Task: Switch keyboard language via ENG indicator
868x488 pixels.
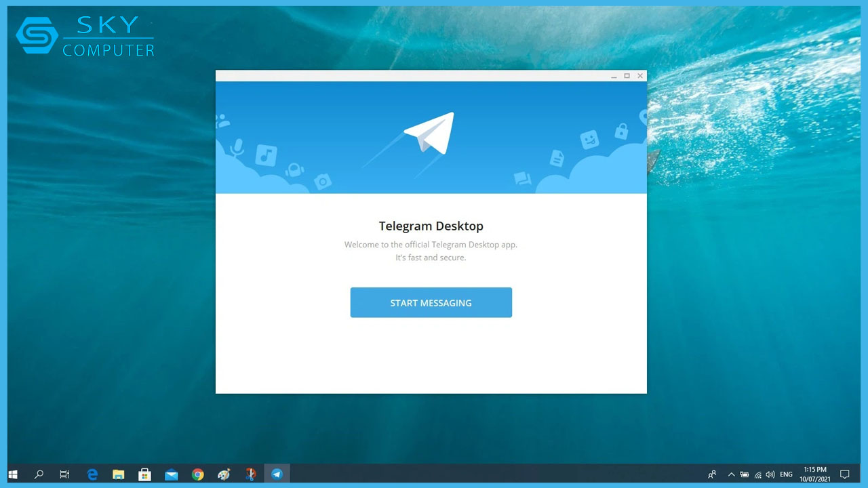Action: tap(785, 474)
